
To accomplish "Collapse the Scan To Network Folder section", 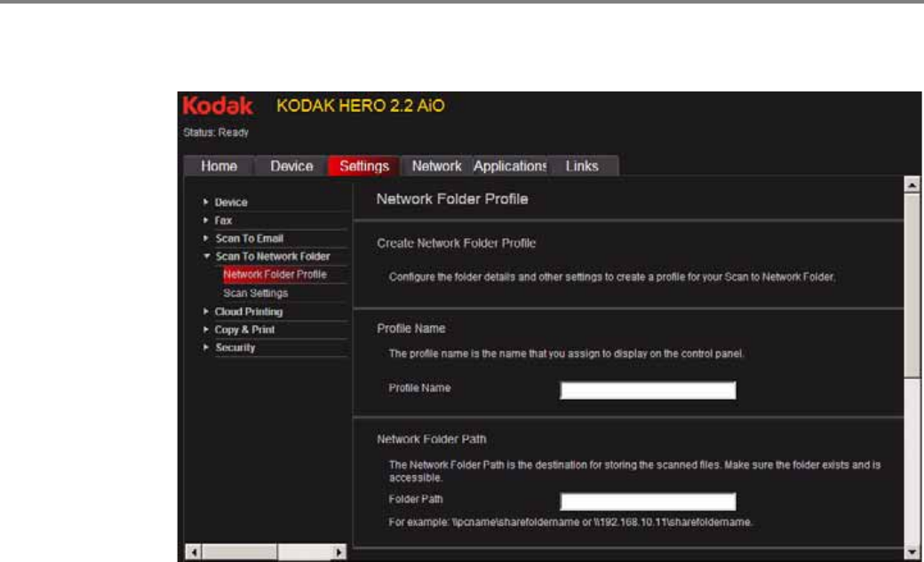I will coord(272,257).
